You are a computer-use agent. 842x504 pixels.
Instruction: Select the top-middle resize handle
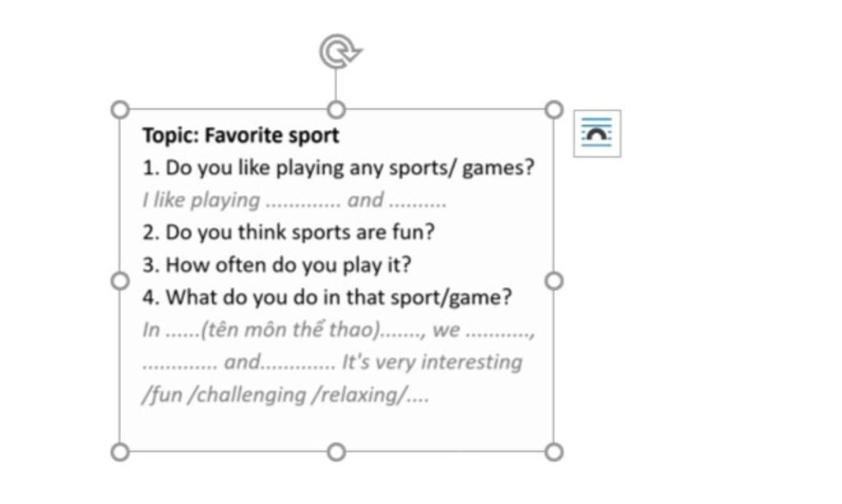point(336,109)
